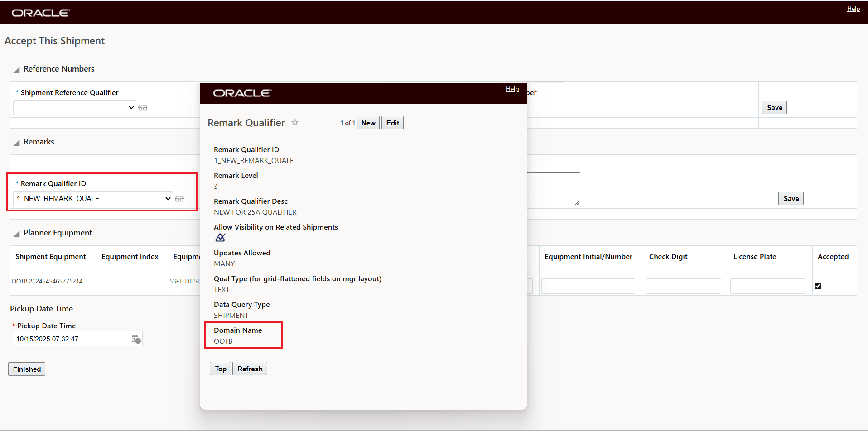Save the Reference Numbers row
This screenshot has height=431, width=868.
point(775,107)
